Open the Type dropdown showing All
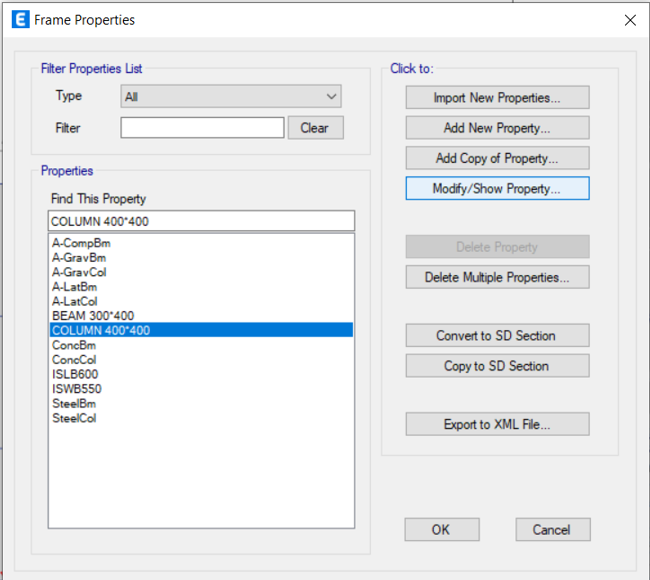The image size is (650, 580). pos(231,96)
